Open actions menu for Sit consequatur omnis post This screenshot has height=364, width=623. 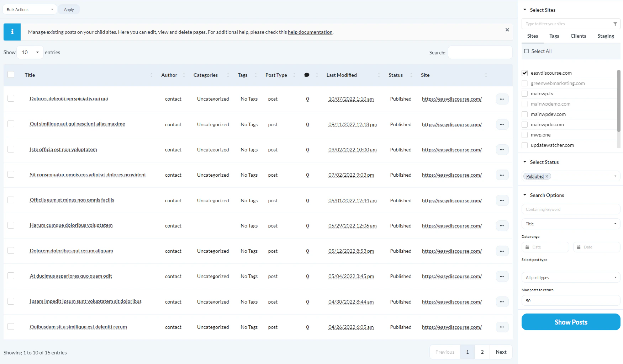tap(502, 175)
